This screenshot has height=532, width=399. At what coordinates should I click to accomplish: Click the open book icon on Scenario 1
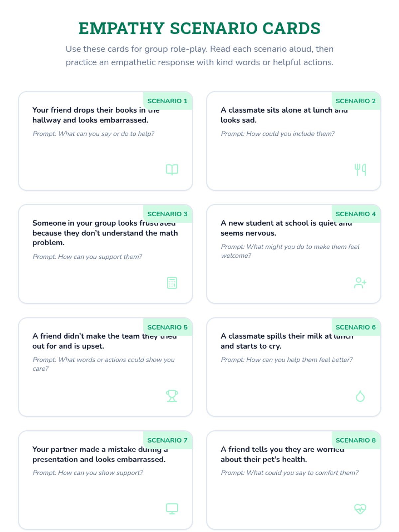tap(172, 170)
